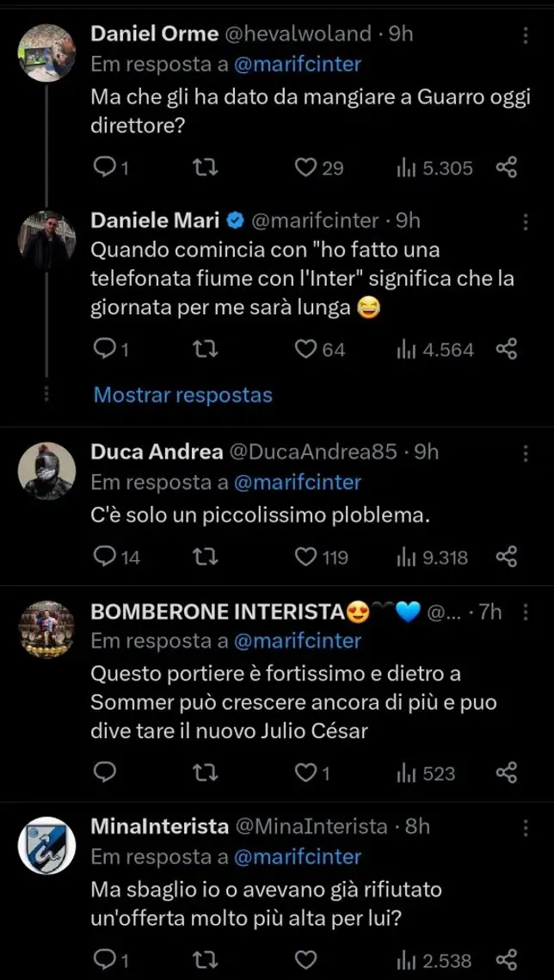This screenshot has height=980, width=554.
Task: Open @marifcinter mention in Duca Andrea's reply
Action: pos(297,482)
